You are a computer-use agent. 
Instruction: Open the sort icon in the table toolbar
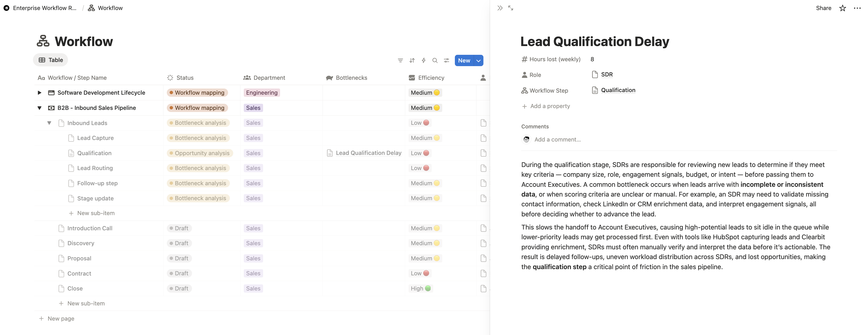coord(412,60)
